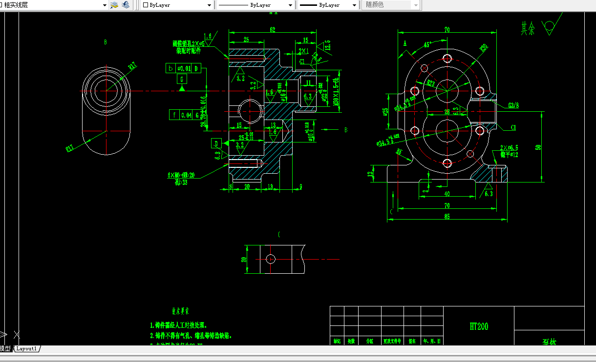Viewport: 596px width, 364px height.
Task: Select the 2×1 groove dimension
Action: (x=303, y=51)
